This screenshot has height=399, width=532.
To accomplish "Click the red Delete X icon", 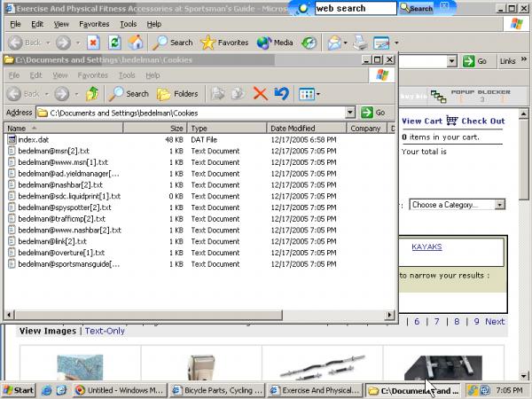I will click(x=260, y=94).
